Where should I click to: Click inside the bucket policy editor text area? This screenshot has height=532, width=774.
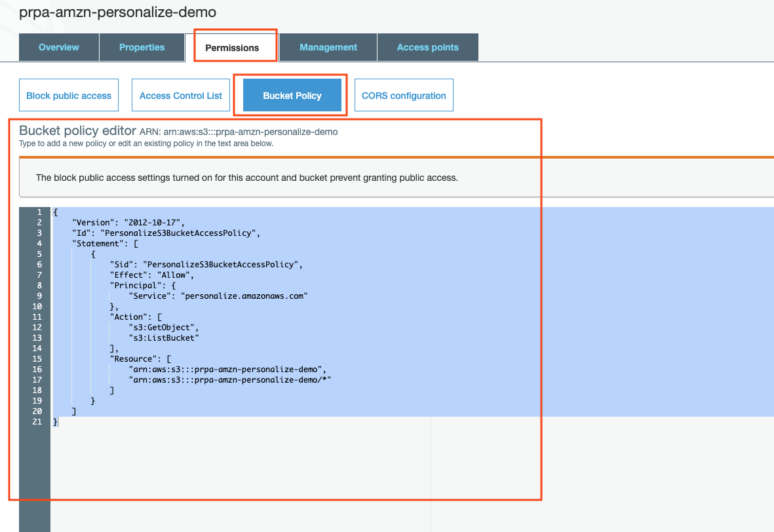[412, 369]
